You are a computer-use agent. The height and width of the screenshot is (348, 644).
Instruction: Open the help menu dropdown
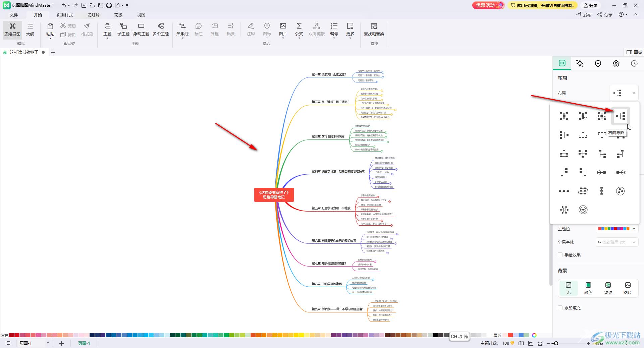tap(623, 15)
